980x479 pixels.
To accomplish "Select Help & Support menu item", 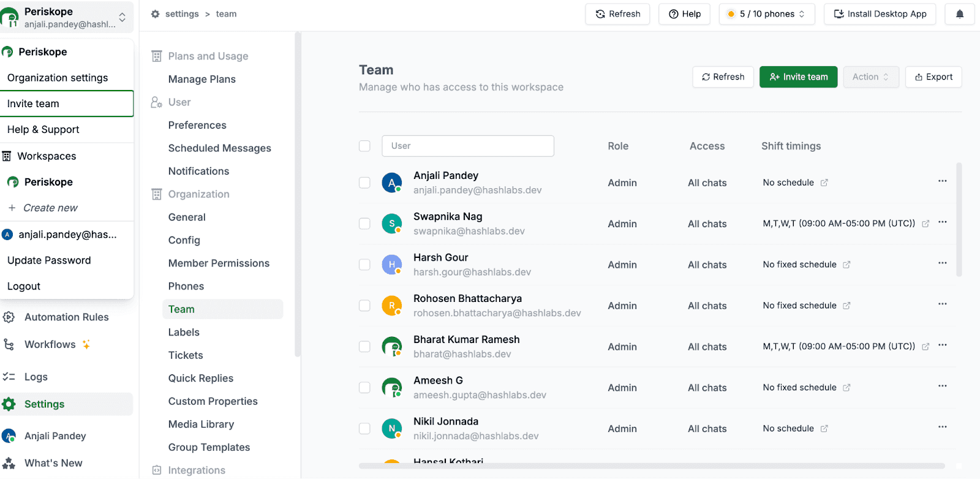I will (67, 129).
